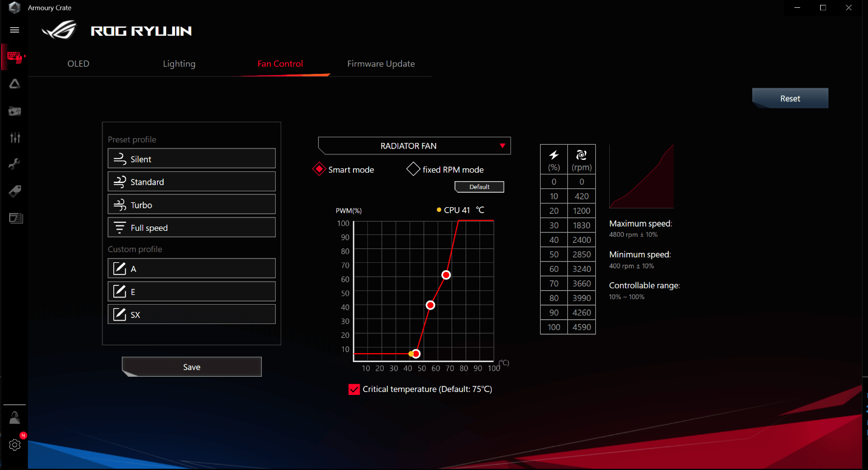This screenshot has height=470, width=868.
Task: Click the Custom profile heading
Action: tap(135, 249)
